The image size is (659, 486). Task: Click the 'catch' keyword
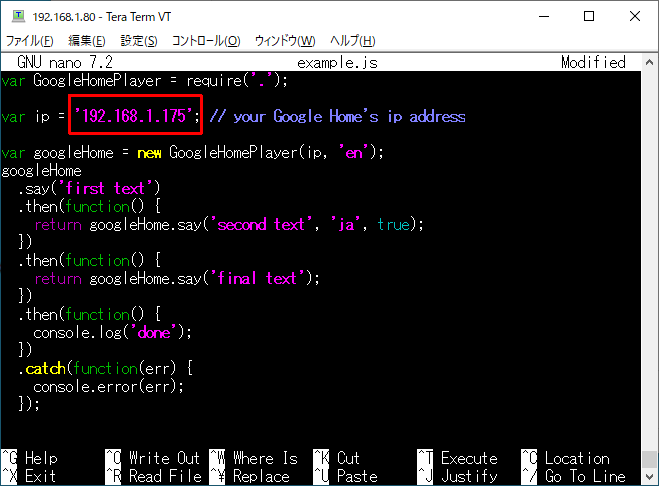coord(45,368)
